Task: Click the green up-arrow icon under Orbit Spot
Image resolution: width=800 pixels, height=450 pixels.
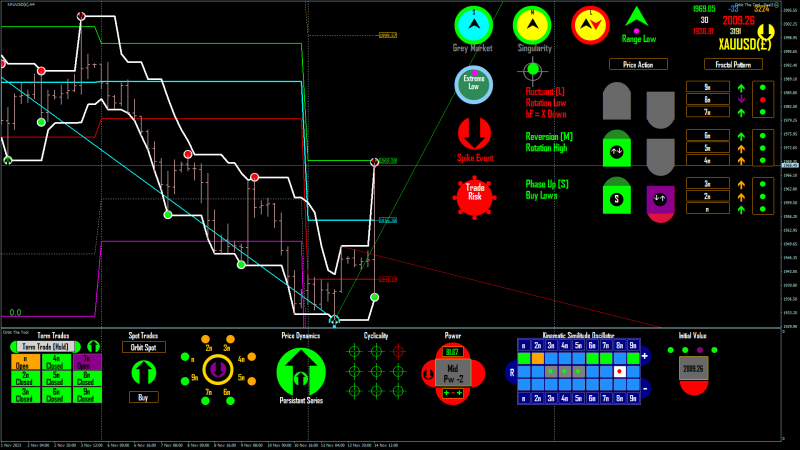Action: [x=143, y=372]
